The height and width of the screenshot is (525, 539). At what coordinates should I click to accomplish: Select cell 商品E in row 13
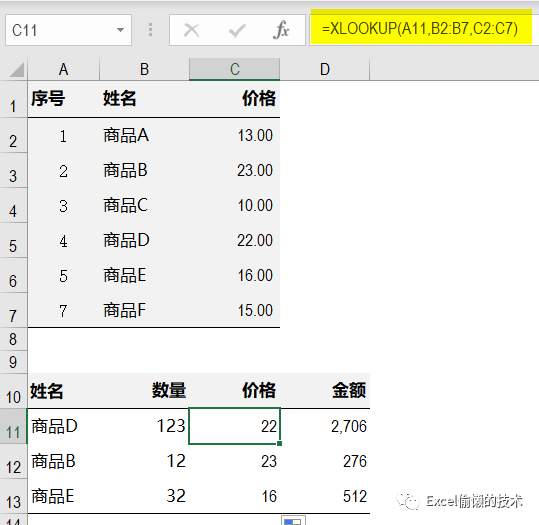coord(64,496)
